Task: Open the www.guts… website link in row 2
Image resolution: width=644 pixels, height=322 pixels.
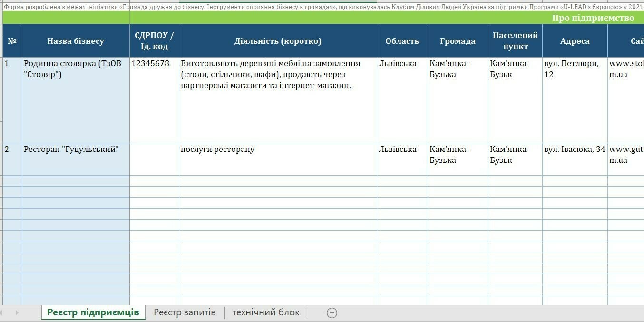Action: (x=625, y=155)
